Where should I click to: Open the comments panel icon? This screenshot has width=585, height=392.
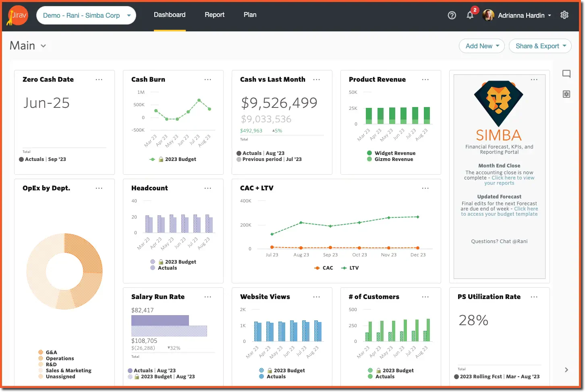pyautogui.click(x=566, y=74)
